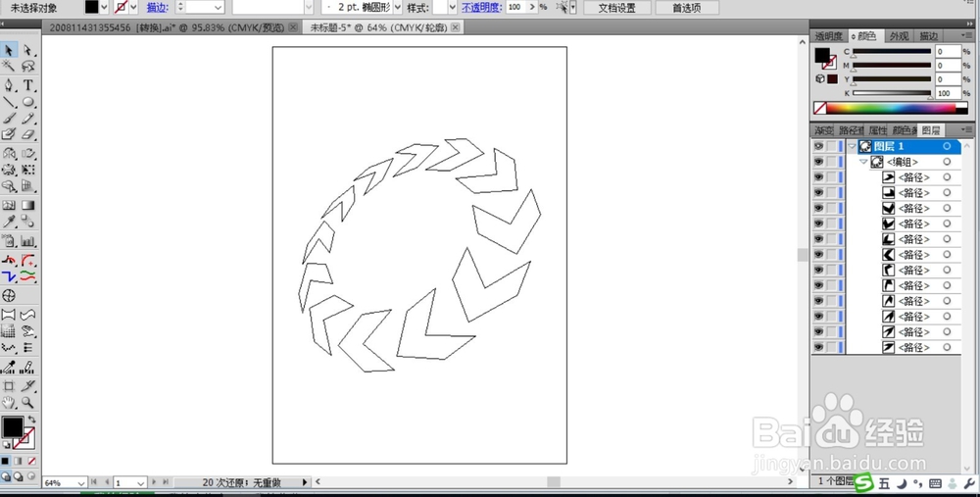Image resolution: width=980 pixels, height=497 pixels.
Task: Click the CMYK color spectrum bar
Action: point(891,108)
